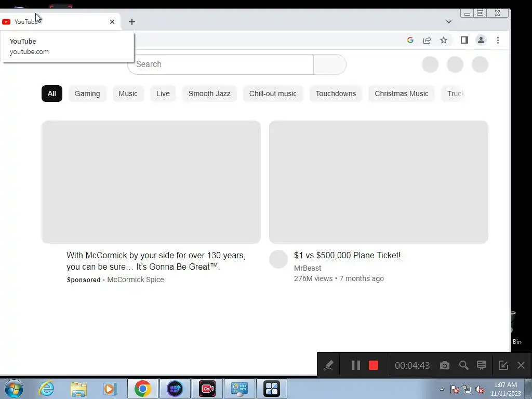The image size is (532, 399).
Task: Click muted volume icon in tray
Action: [x=480, y=389]
